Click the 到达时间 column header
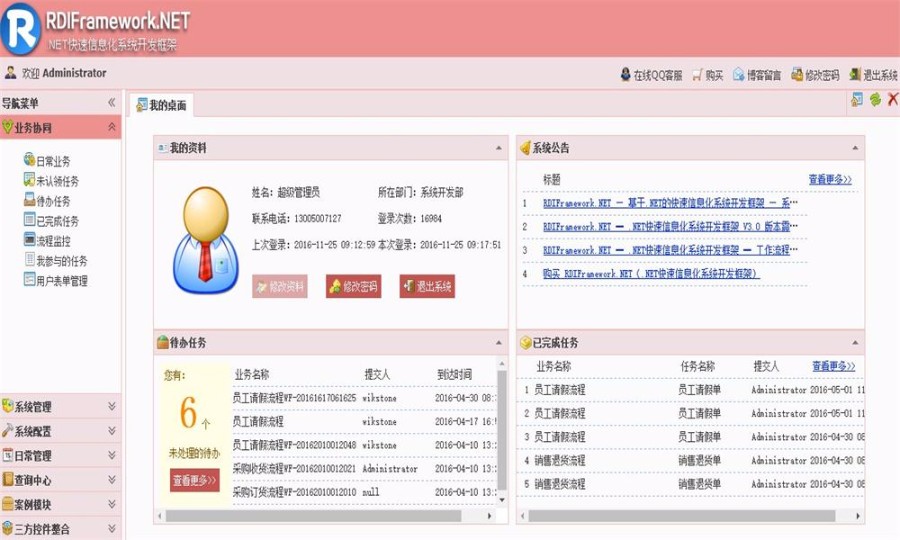The width and height of the screenshot is (900, 540). 455,374
